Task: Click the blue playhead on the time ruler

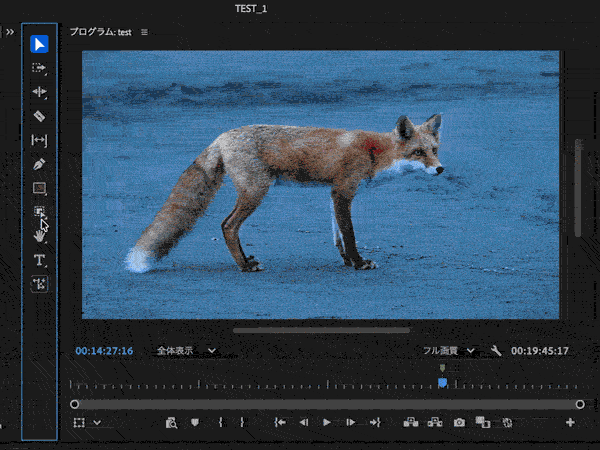Action: point(442,383)
